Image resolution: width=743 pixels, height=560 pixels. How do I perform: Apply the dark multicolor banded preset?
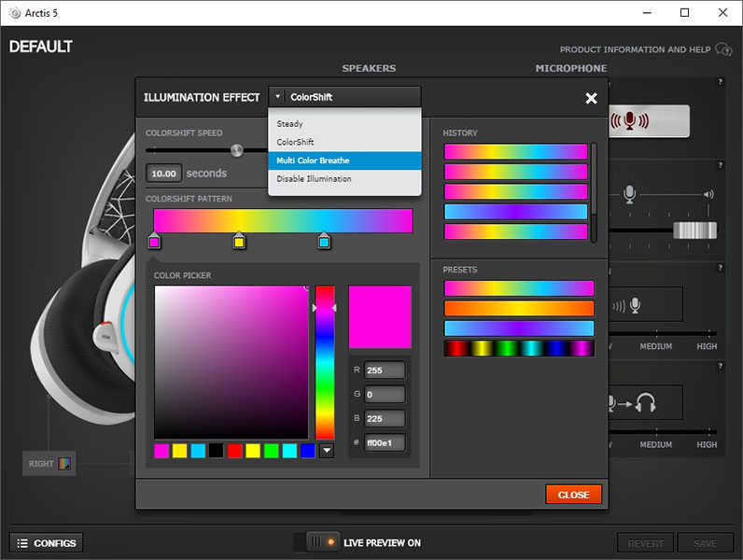point(519,348)
